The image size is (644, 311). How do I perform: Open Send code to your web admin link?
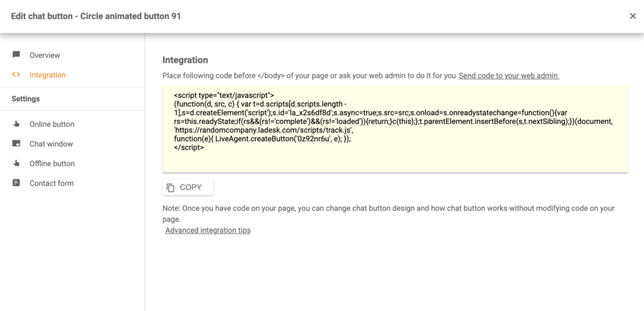[508, 75]
